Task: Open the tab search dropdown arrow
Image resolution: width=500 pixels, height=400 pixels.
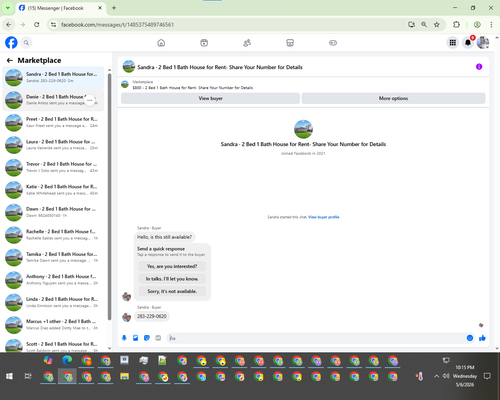Action: [x=8, y=8]
